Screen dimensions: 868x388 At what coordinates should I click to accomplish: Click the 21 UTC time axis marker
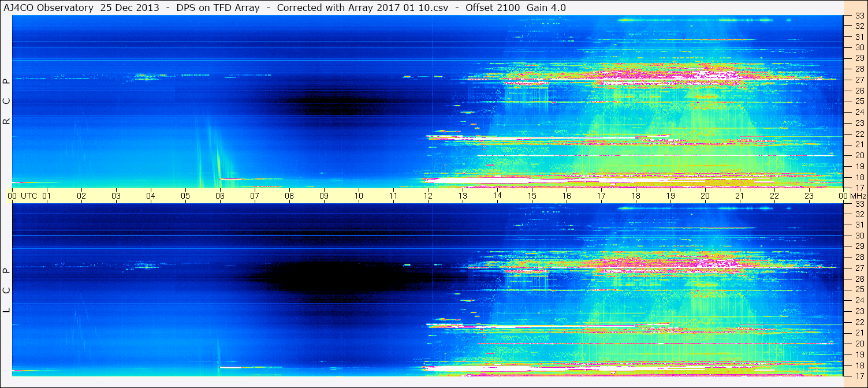point(740,196)
